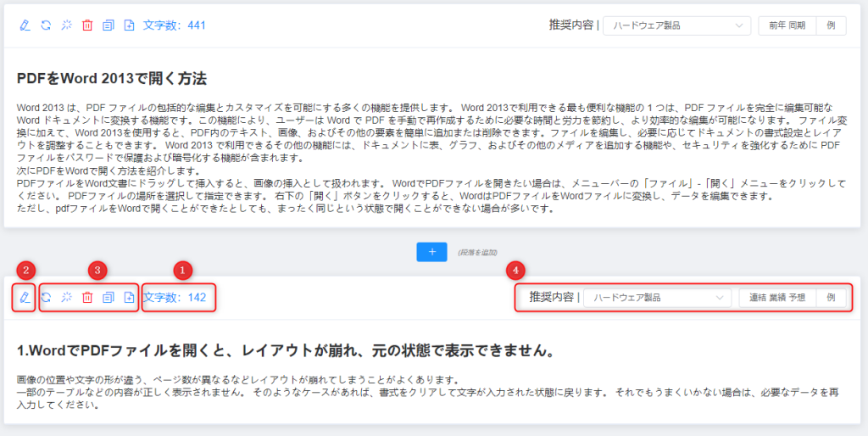The image size is (868, 436).
Task: Click the sparkle polish icon beside 文字数: 142
Action: pos(66,298)
